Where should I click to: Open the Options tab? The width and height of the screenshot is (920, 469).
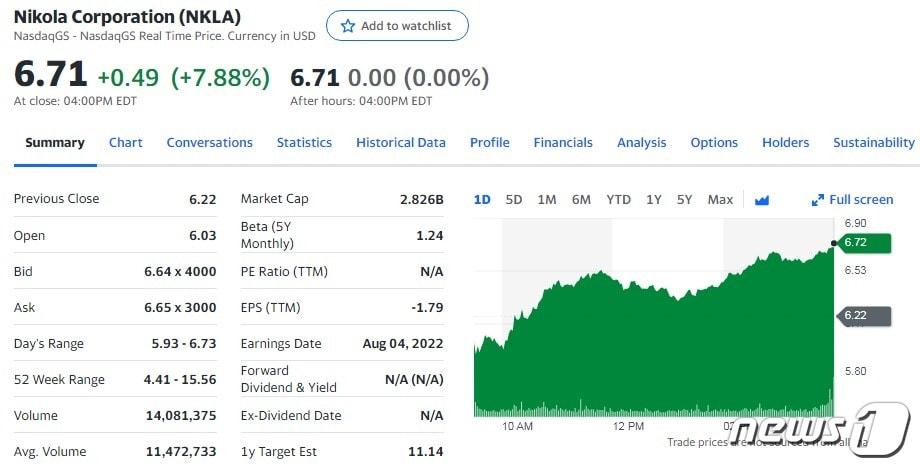pyautogui.click(x=714, y=143)
